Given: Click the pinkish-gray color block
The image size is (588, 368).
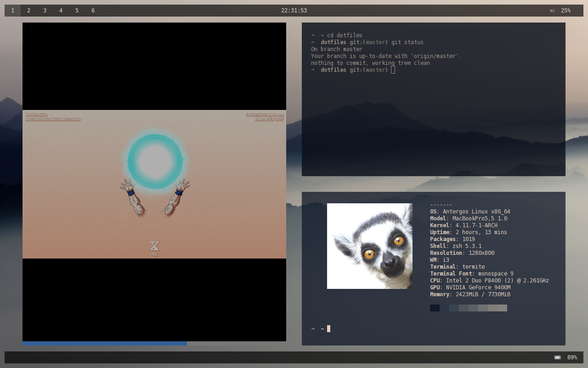Looking at the screenshot, I should 492,308.
